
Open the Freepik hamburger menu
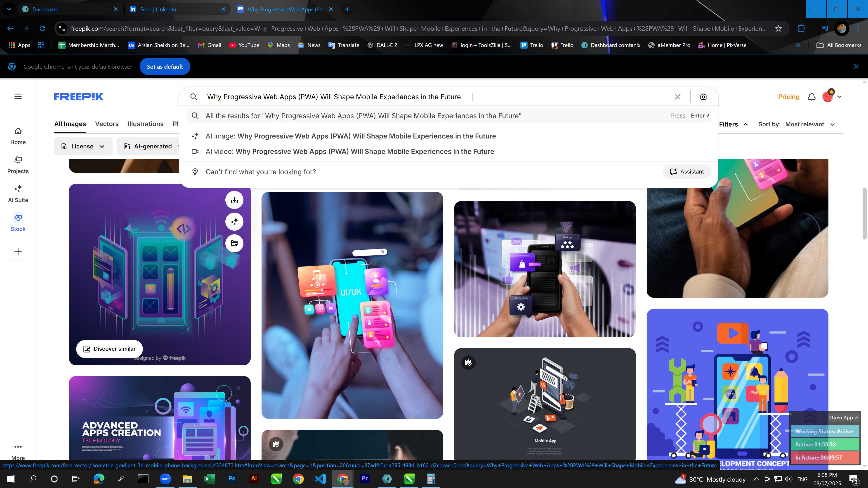pos(18,97)
